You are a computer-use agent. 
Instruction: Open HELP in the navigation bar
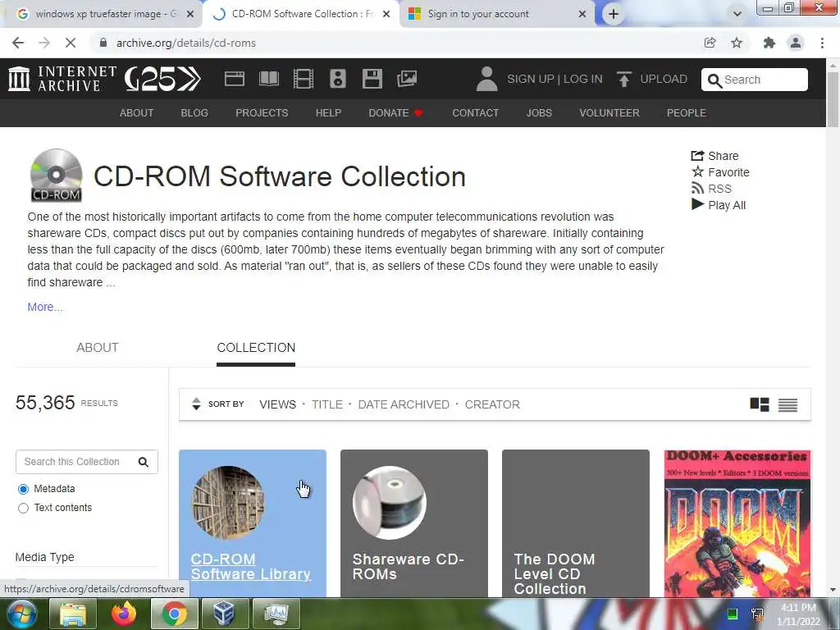pyautogui.click(x=328, y=113)
